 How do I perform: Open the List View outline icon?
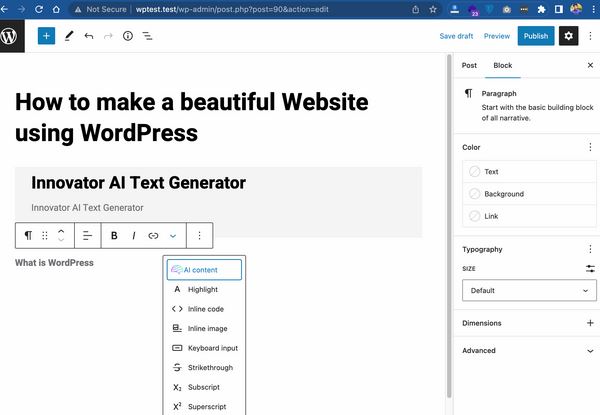147,36
